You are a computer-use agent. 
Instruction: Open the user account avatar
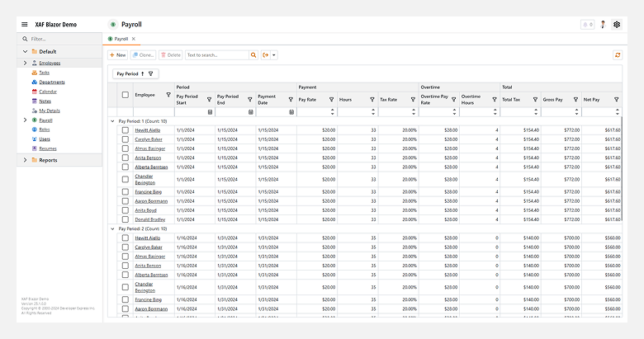click(603, 25)
